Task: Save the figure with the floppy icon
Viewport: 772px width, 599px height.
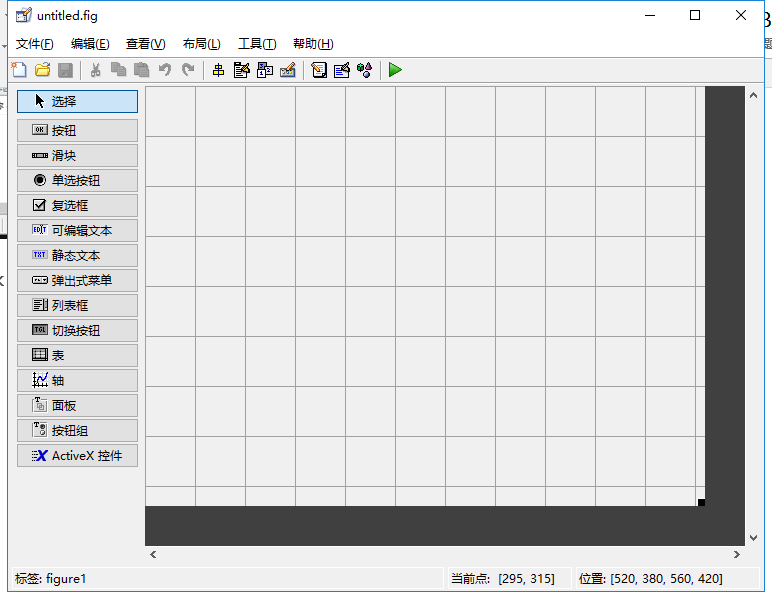Action: click(x=65, y=70)
